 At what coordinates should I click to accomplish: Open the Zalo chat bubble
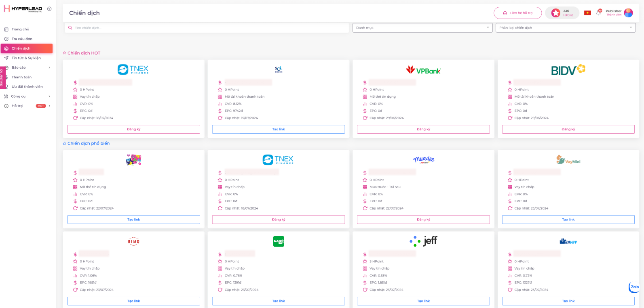tap(635, 287)
